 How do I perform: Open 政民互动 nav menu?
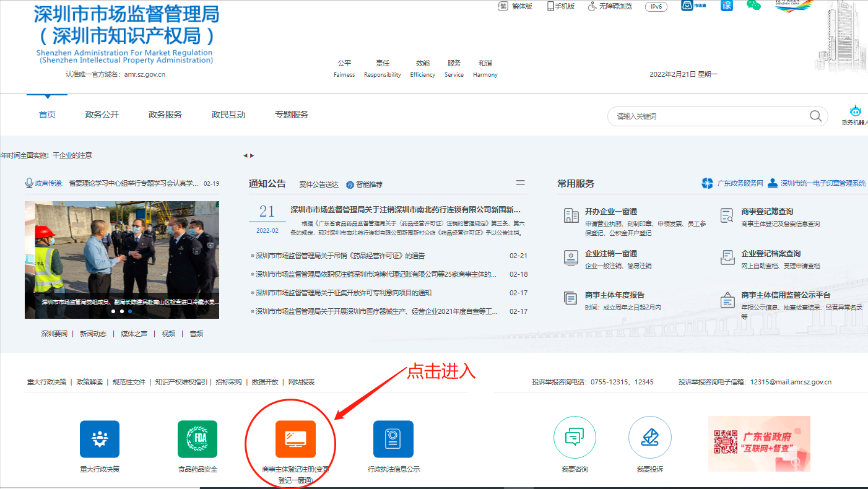(x=228, y=115)
